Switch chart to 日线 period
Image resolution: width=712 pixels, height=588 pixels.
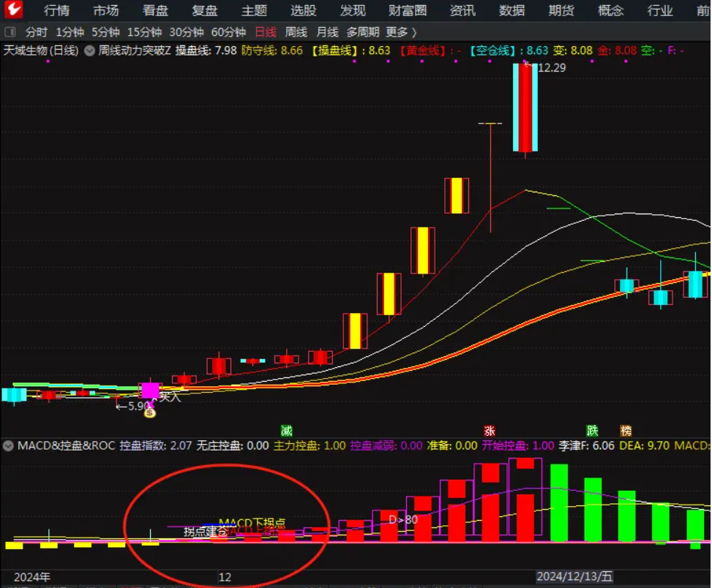point(266,32)
